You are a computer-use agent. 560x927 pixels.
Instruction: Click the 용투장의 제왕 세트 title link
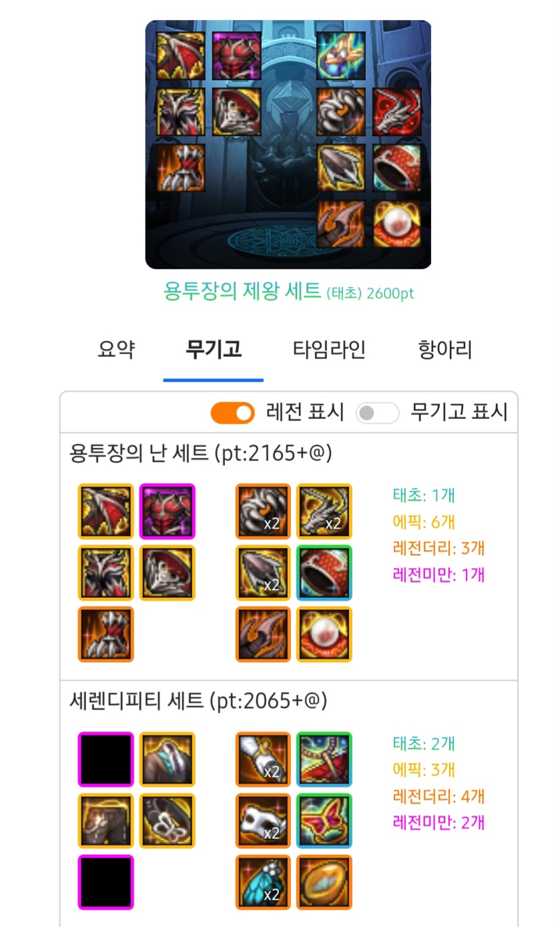tap(243, 291)
